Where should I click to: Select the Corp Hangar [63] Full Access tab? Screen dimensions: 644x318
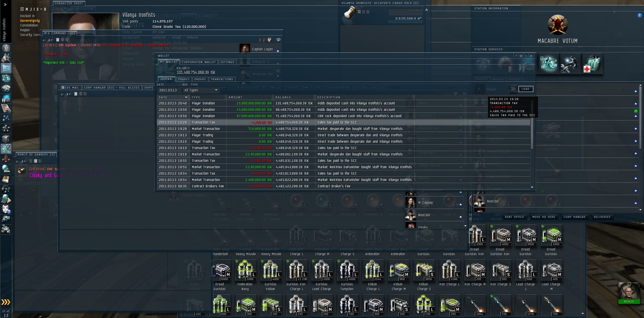pyautogui.click(x=112, y=88)
